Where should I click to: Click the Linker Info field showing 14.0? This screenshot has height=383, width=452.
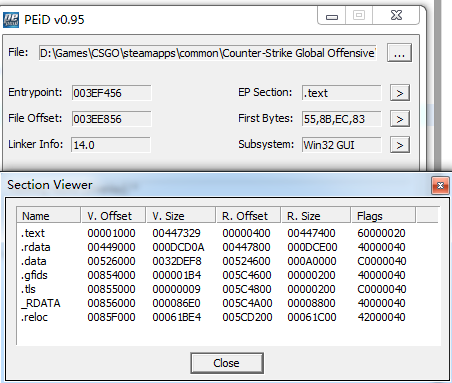point(111,145)
